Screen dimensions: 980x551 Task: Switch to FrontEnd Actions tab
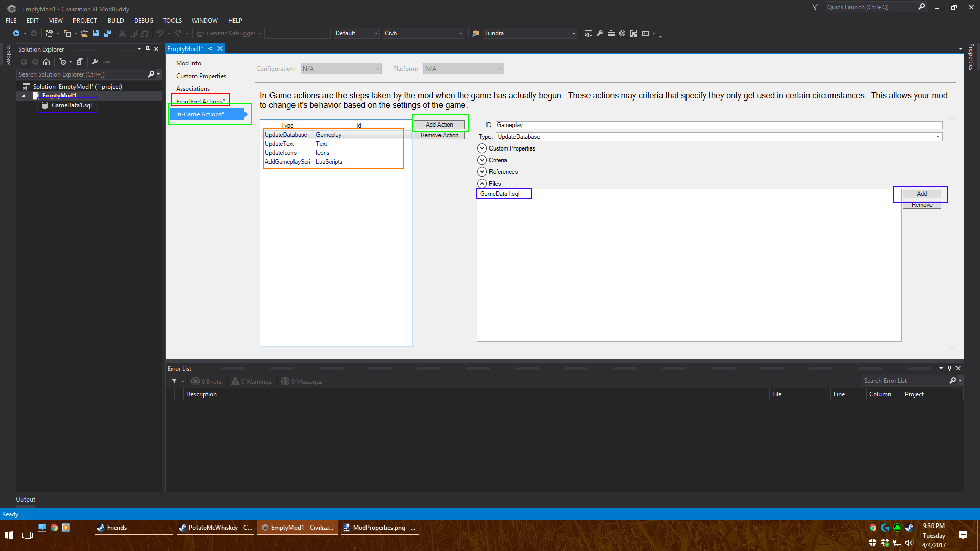pyautogui.click(x=200, y=101)
